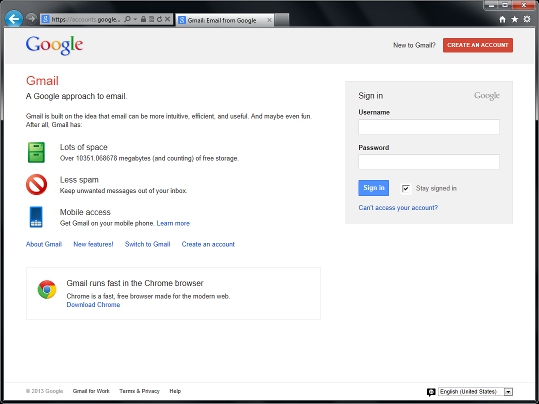
Task: Focus the Username input field
Action: [x=429, y=127]
